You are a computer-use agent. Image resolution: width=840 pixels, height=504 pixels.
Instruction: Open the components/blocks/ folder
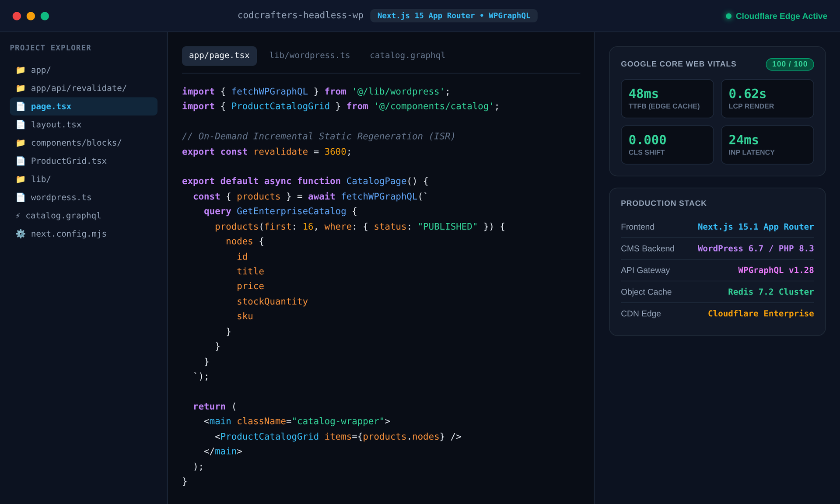pyautogui.click(x=84, y=143)
